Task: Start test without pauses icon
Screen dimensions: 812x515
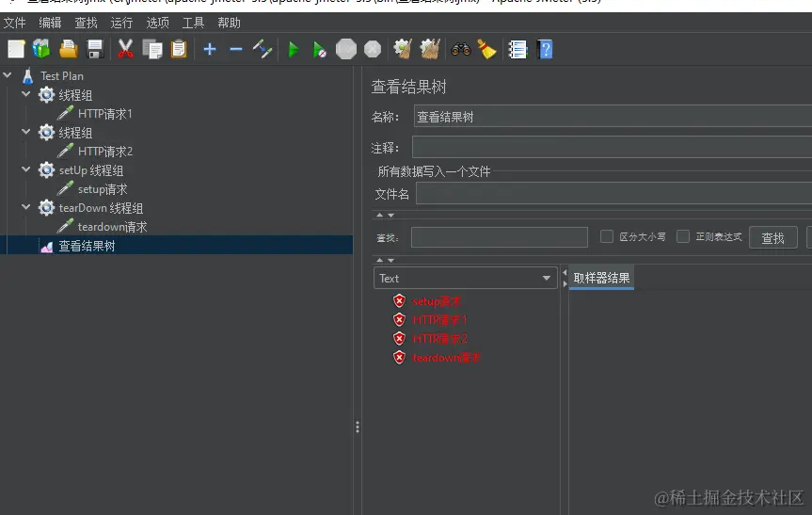Action: 320,50
